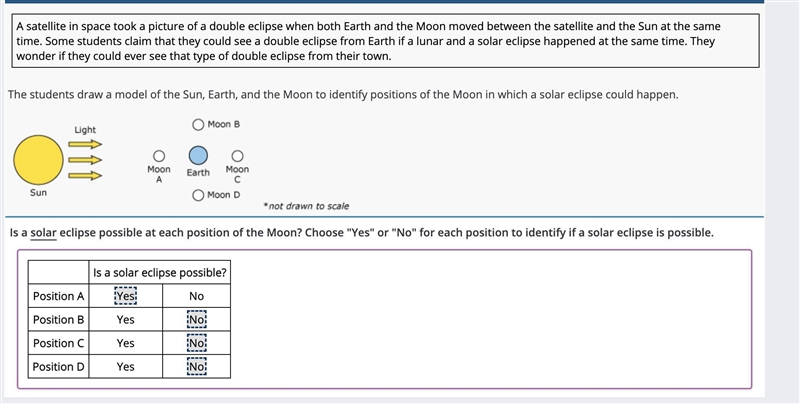Screen dimensions: 800x404
Task: Click the bottom Light arrow
Action: 85,176
